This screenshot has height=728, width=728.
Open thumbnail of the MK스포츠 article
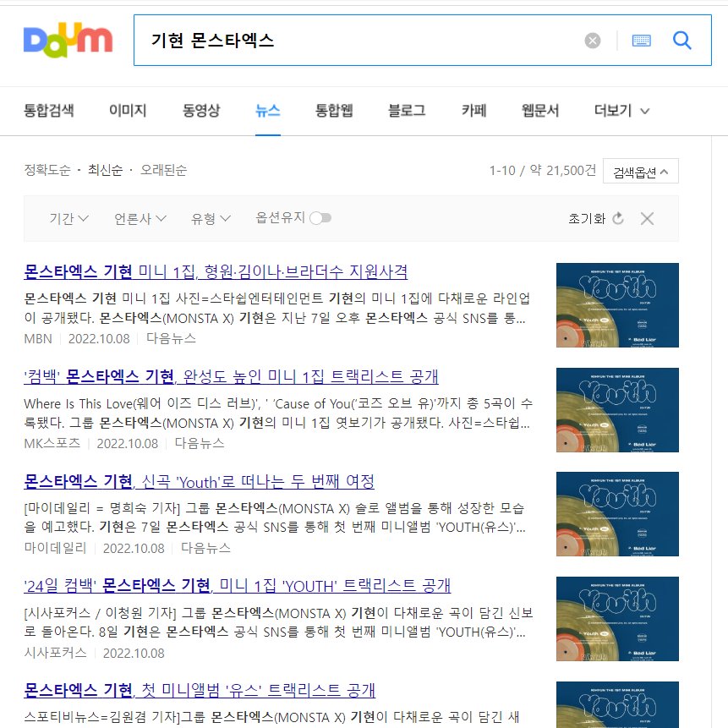tap(617, 410)
